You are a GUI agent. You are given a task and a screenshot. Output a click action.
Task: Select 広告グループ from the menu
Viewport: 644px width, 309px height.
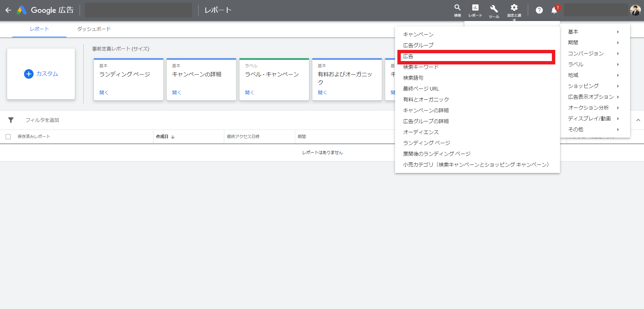click(477, 45)
